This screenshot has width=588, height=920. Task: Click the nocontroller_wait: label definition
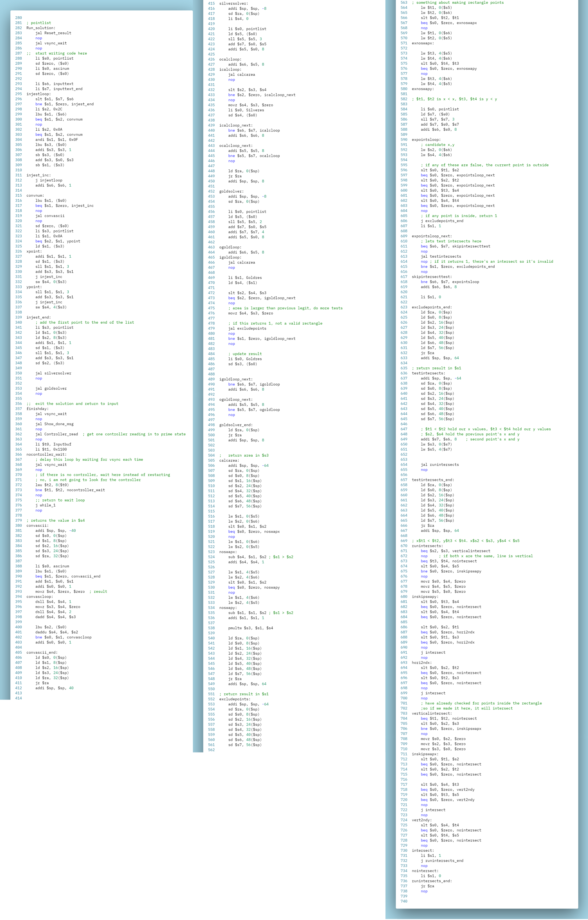(46, 455)
